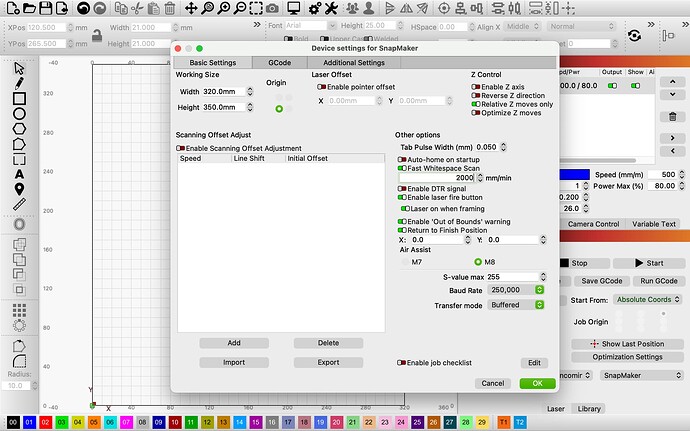
Task: Click the rotate/refresh arrows icon in the toolbar
Action: point(634,36)
